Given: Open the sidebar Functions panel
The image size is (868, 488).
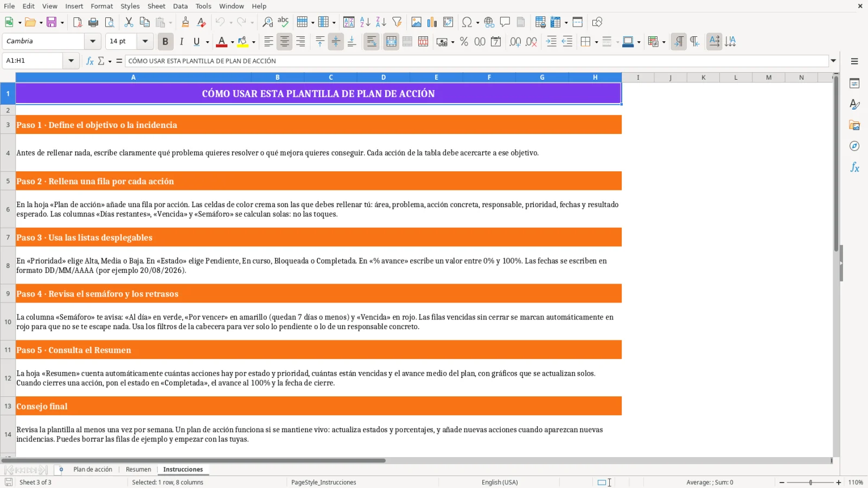Looking at the screenshot, I should [854, 168].
